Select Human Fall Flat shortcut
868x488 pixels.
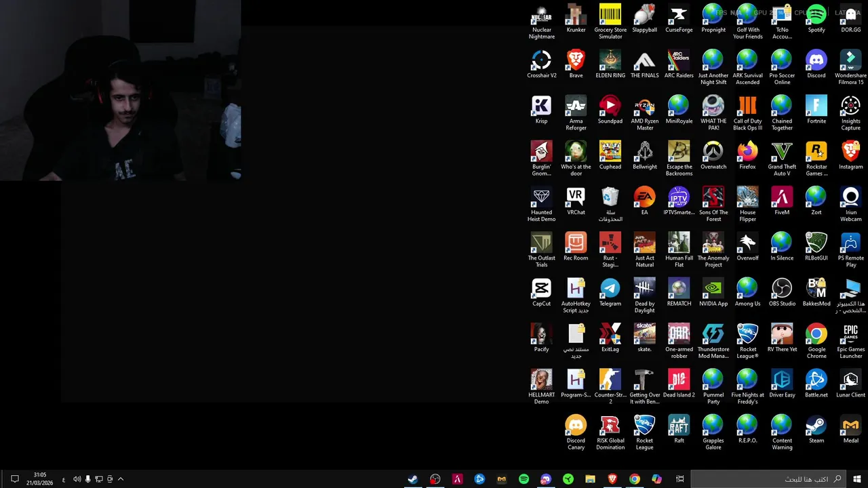coord(679,249)
